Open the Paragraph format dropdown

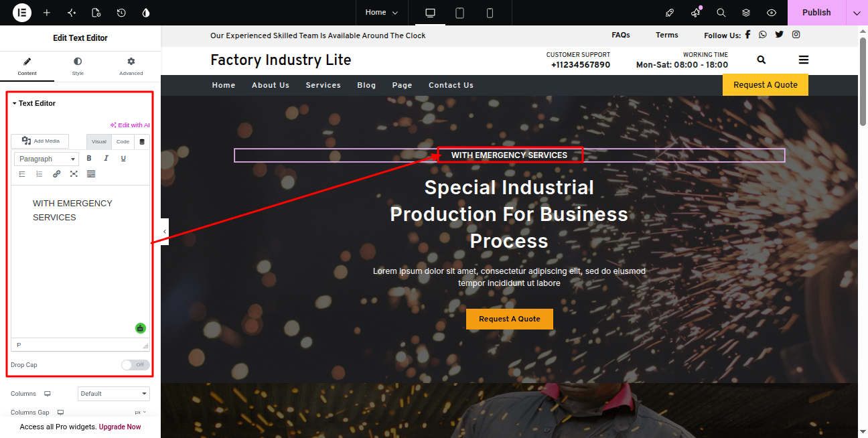tap(46, 159)
